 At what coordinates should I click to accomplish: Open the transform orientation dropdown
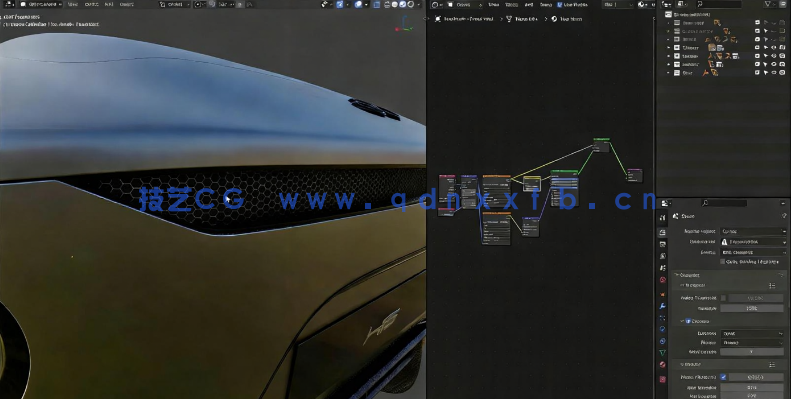click(175, 4)
